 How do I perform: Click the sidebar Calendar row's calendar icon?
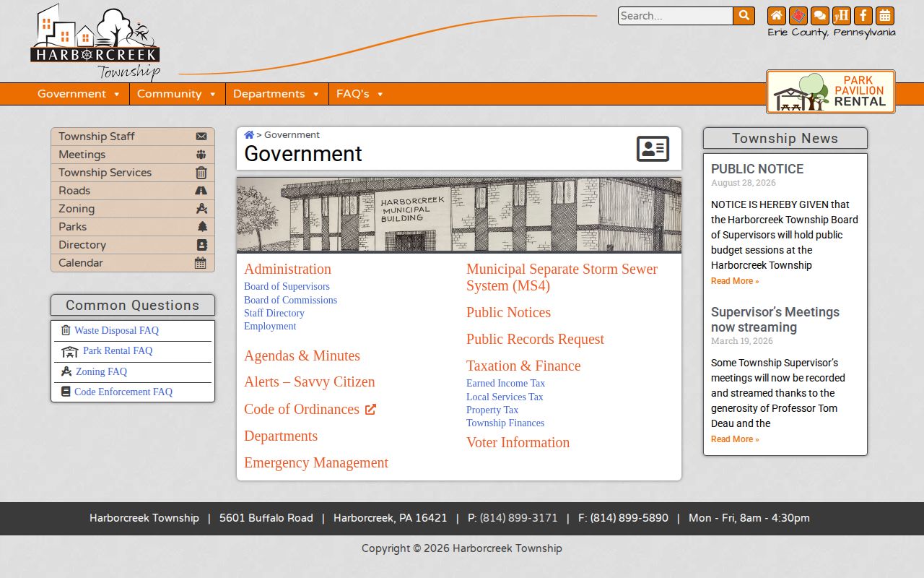click(201, 263)
